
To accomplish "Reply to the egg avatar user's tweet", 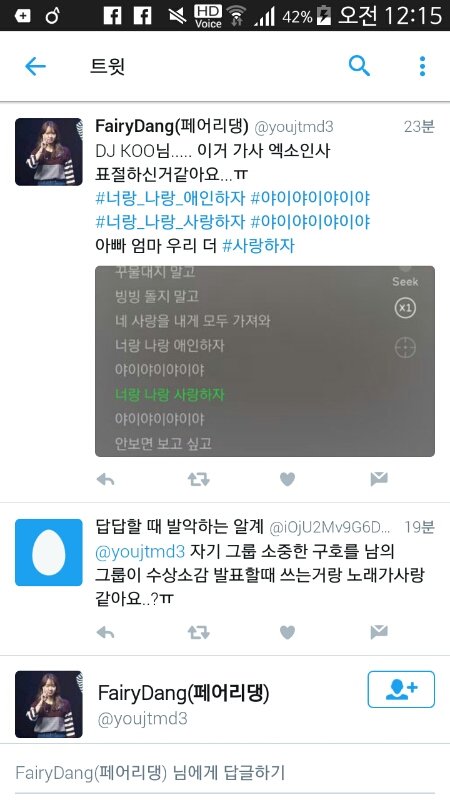I will [x=106, y=633].
